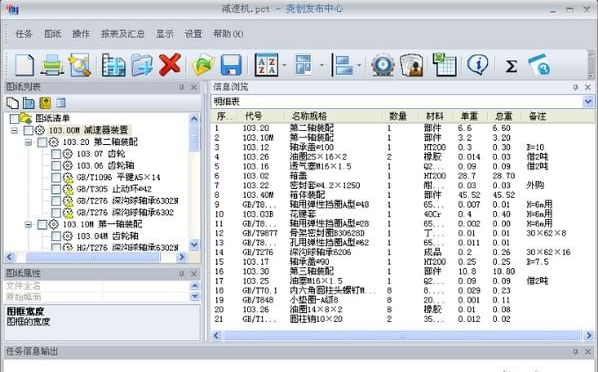Viewport: 598px width, 372px height.
Task: Click the window layout icon in toolbar
Action: pyautogui.click(x=304, y=65)
